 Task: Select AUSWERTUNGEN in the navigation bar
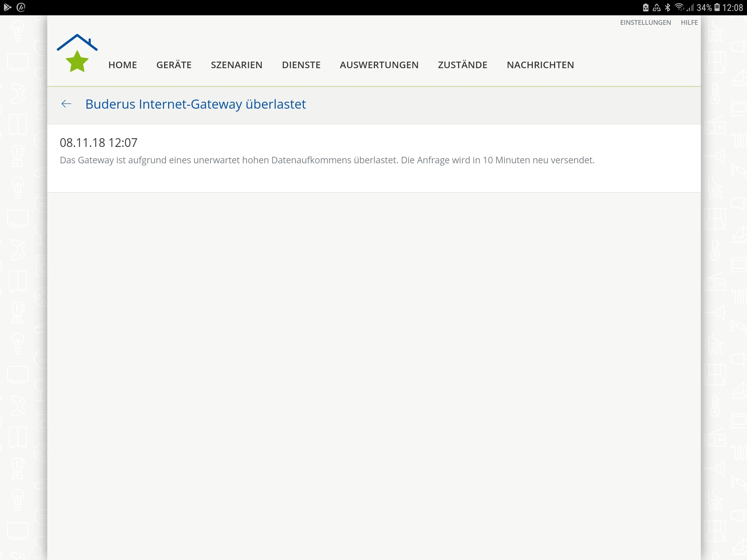pos(379,65)
